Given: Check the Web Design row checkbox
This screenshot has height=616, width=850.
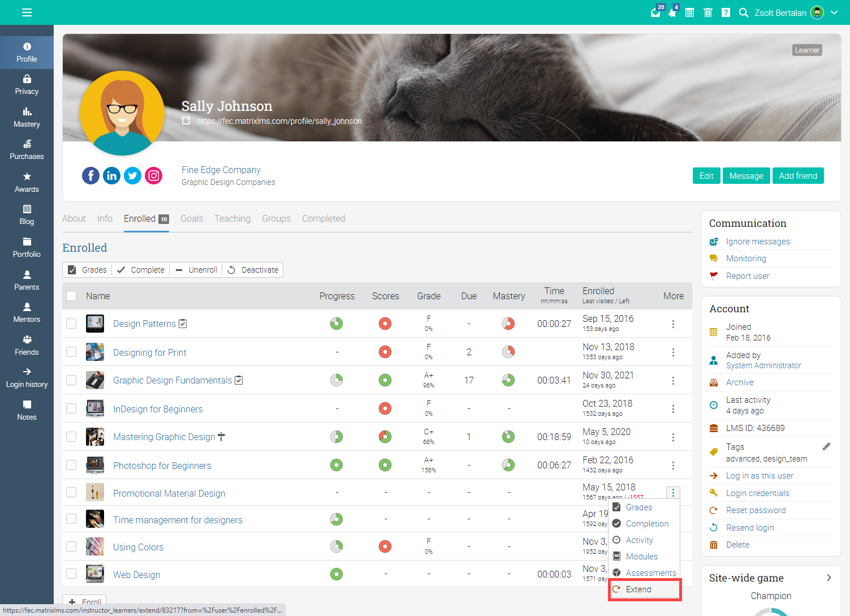Looking at the screenshot, I should pyautogui.click(x=71, y=574).
